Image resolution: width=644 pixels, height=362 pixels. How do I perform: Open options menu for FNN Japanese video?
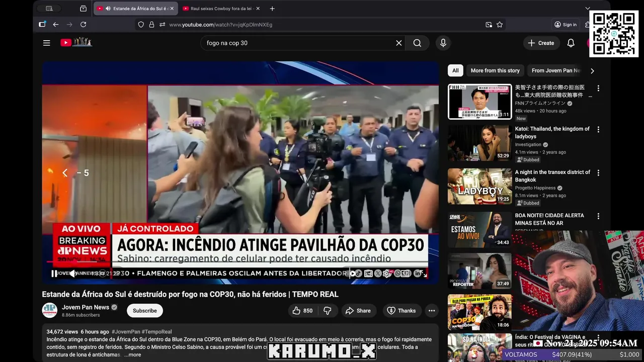tap(598, 88)
